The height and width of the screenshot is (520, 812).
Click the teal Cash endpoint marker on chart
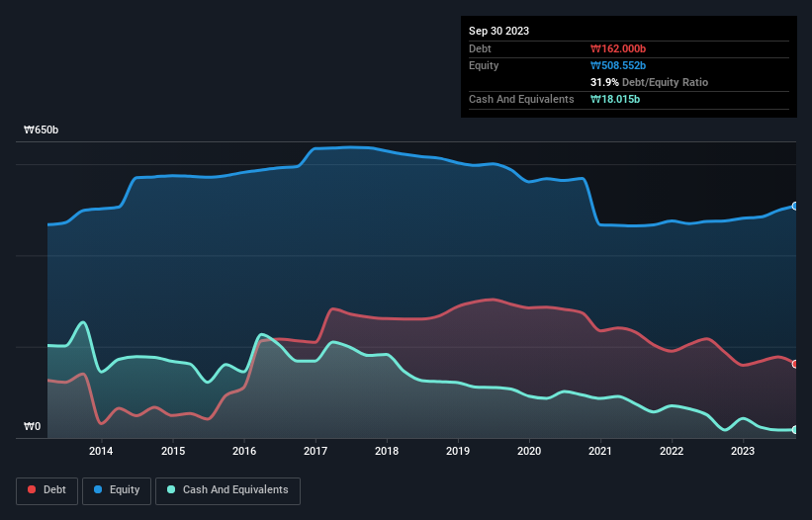(794, 429)
